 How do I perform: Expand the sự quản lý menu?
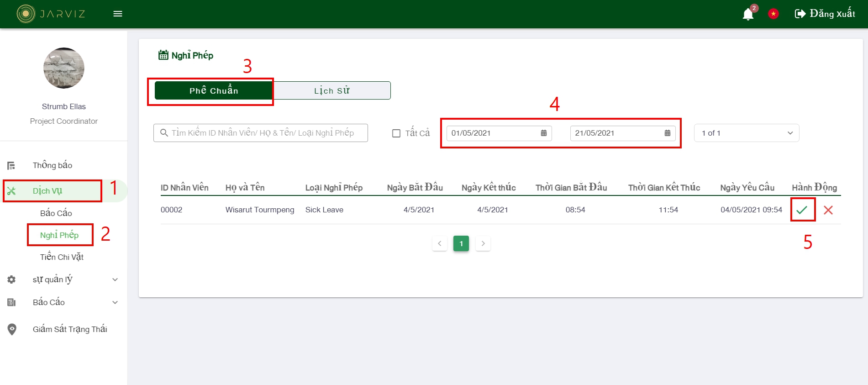tap(64, 280)
